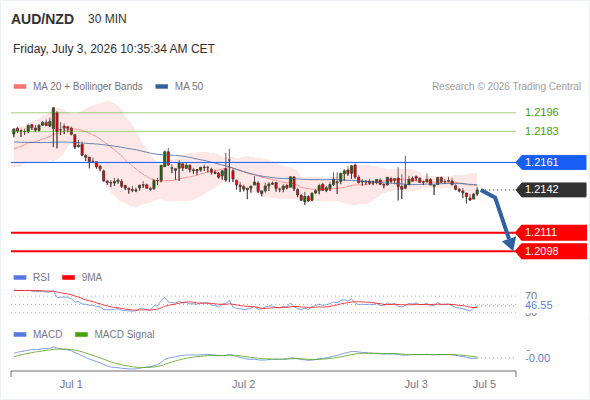The height and width of the screenshot is (400, 590).
Task: Click the MA 20 + Bollinger Bands legend swatch
Action: [x=20, y=87]
